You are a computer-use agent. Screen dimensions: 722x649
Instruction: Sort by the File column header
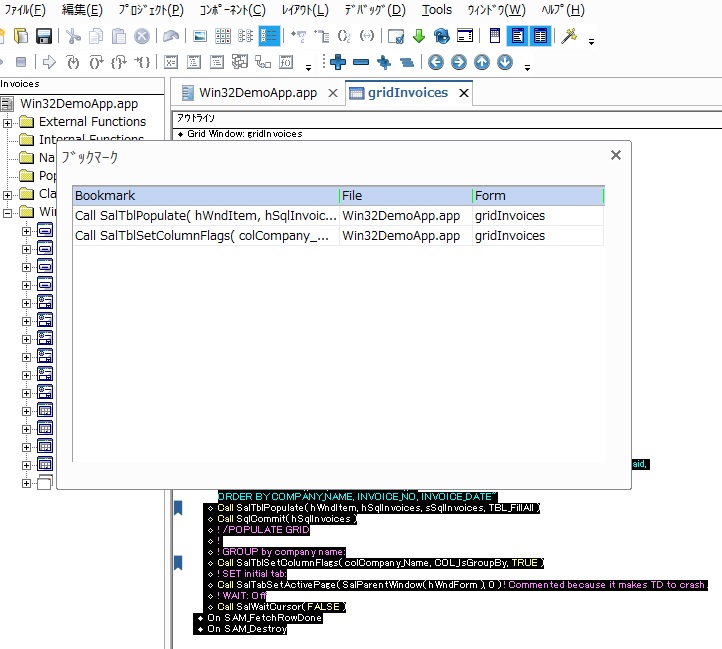pos(406,195)
